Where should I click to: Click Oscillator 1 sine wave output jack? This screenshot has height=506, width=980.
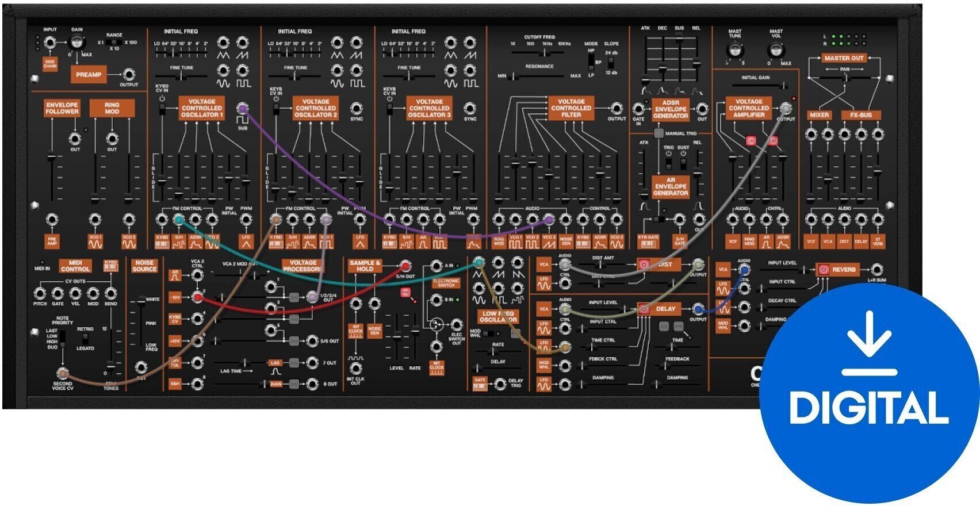coord(223,71)
